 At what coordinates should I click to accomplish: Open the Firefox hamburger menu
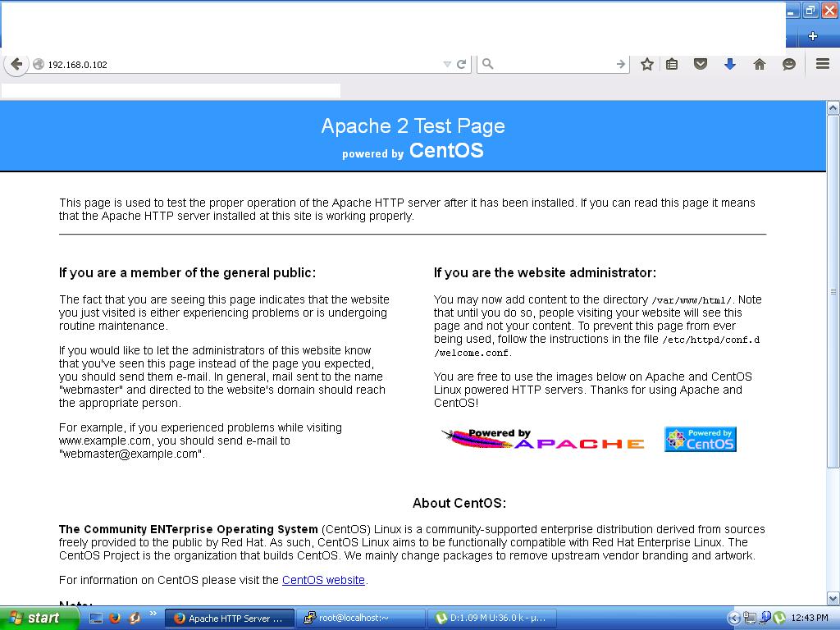(823, 64)
